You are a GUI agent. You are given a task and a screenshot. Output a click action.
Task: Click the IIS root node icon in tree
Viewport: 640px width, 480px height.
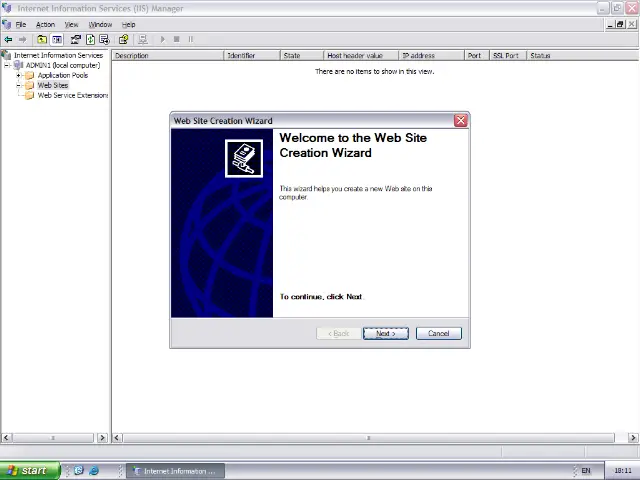click(x=6, y=55)
